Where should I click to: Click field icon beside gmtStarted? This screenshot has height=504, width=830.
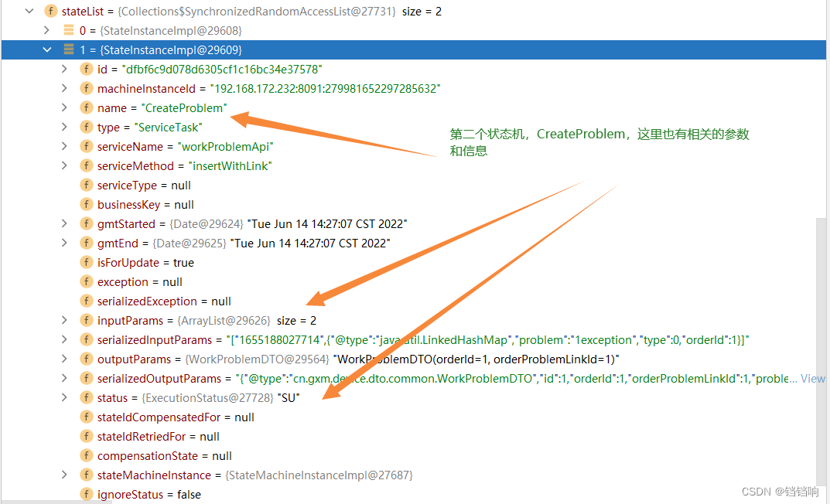(x=87, y=223)
